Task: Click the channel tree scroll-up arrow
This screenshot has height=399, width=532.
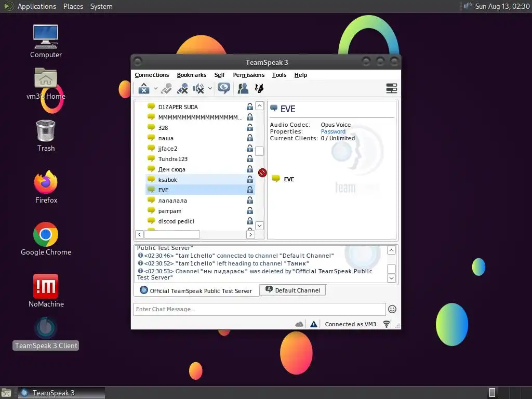Action: click(259, 106)
